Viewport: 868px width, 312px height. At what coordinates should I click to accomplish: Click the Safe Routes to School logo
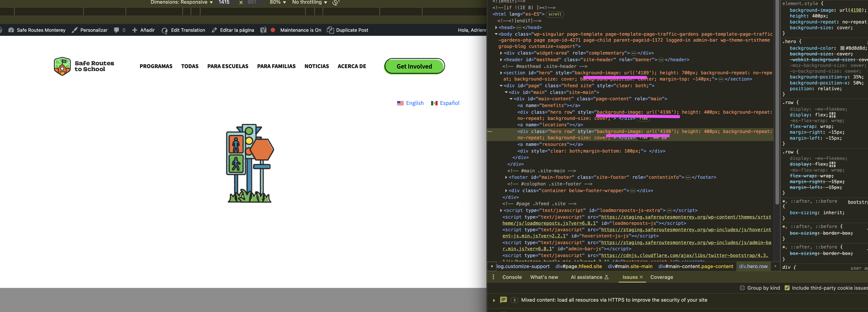pyautogui.click(x=84, y=66)
